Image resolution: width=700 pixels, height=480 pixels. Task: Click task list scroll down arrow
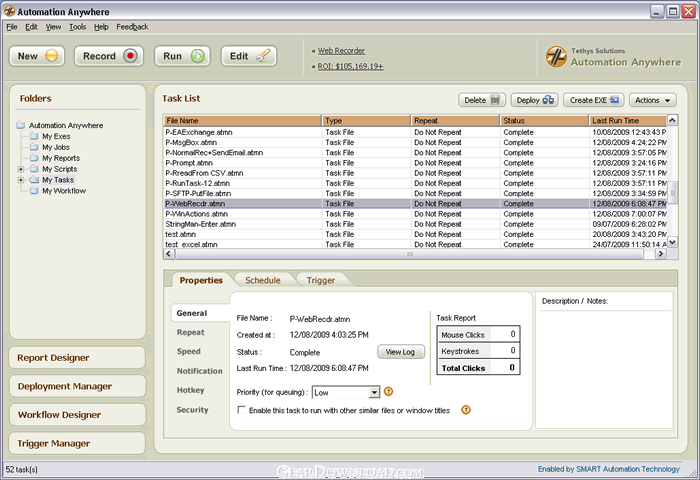point(672,242)
